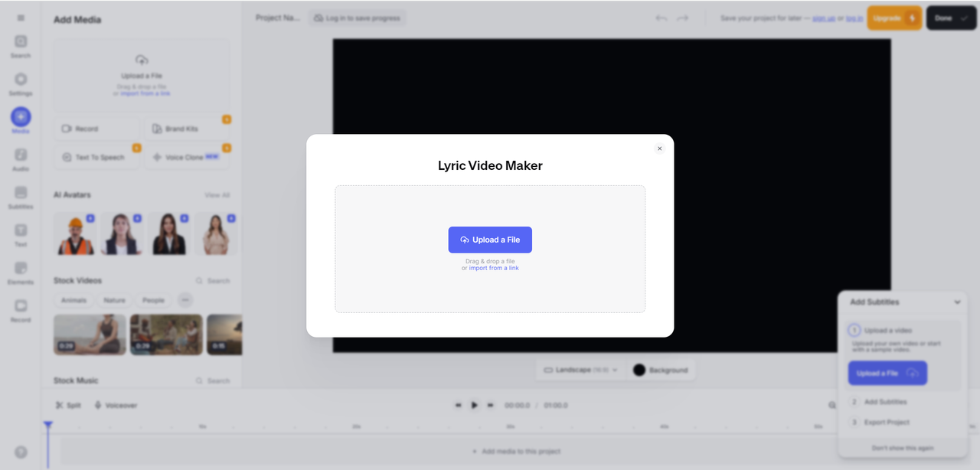Open the Record sidebar tool
The height and width of the screenshot is (470, 980).
(x=21, y=310)
